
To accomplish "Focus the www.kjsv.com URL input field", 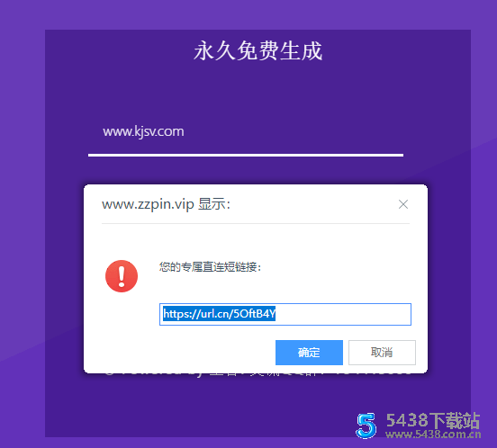I will tap(246, 131).
